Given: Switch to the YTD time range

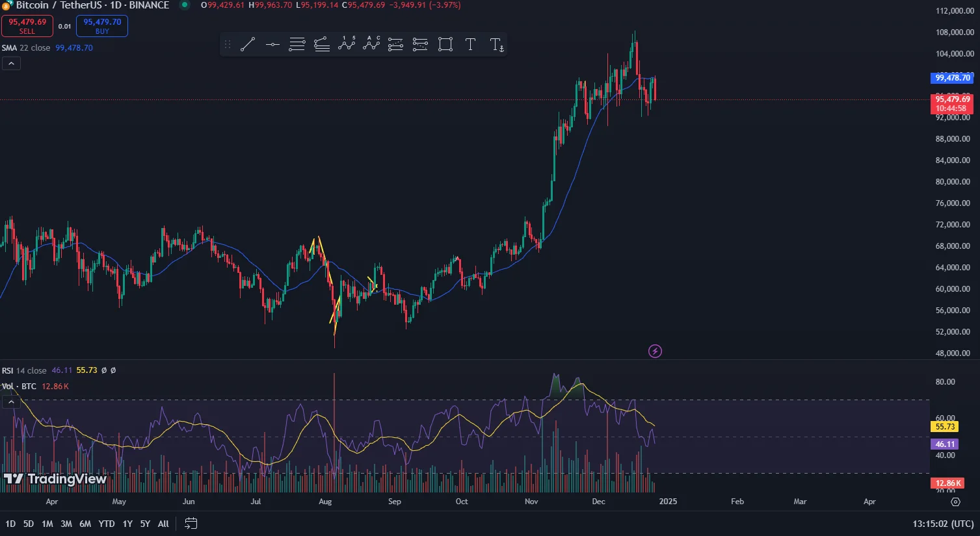Looking at the screenshot, I should click(x=107, y=524).
